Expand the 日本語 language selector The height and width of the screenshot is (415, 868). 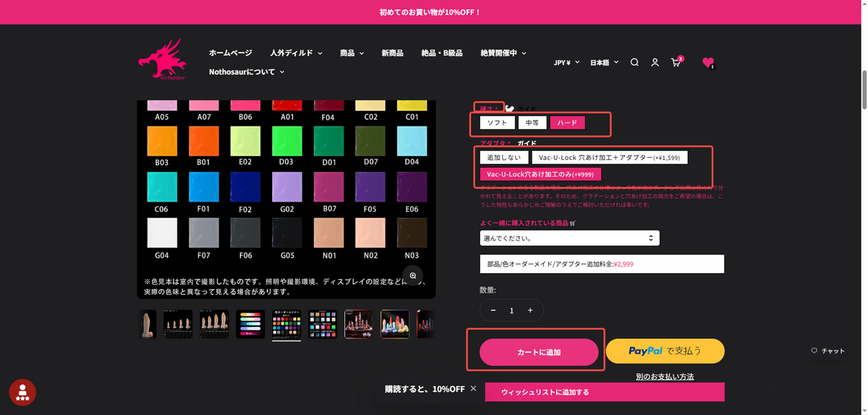pos(604,63)
